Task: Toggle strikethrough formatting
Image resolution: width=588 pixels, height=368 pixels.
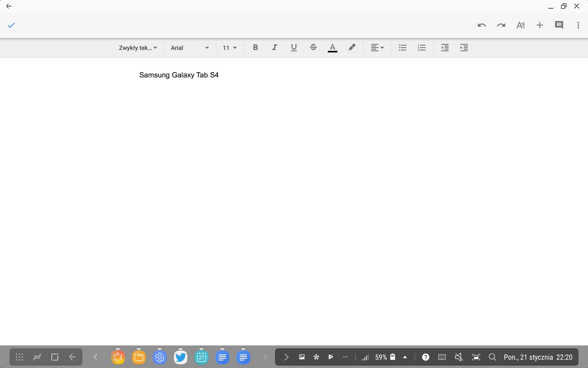Action: coord(313,48)
